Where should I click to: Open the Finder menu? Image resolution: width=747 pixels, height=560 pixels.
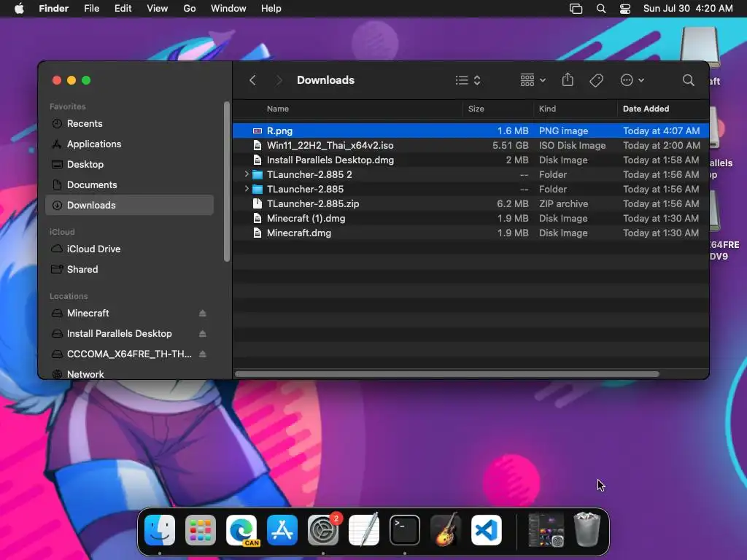click(53, 9)
